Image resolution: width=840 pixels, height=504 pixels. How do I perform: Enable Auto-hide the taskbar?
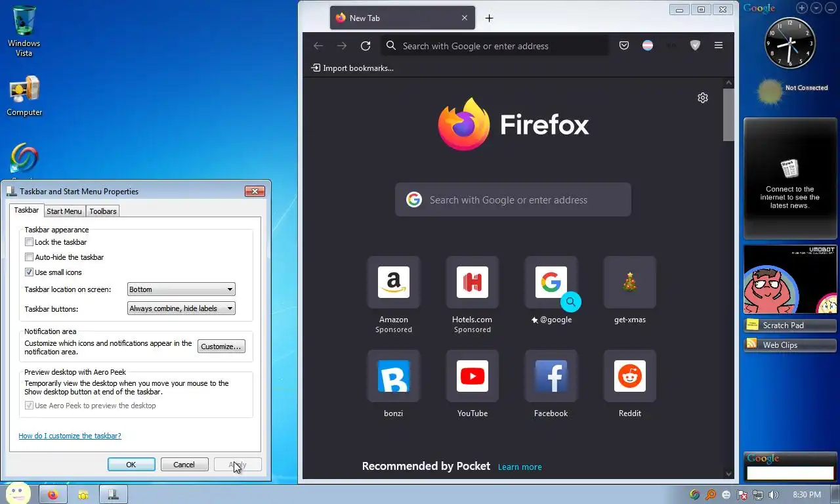coord(29,257)
